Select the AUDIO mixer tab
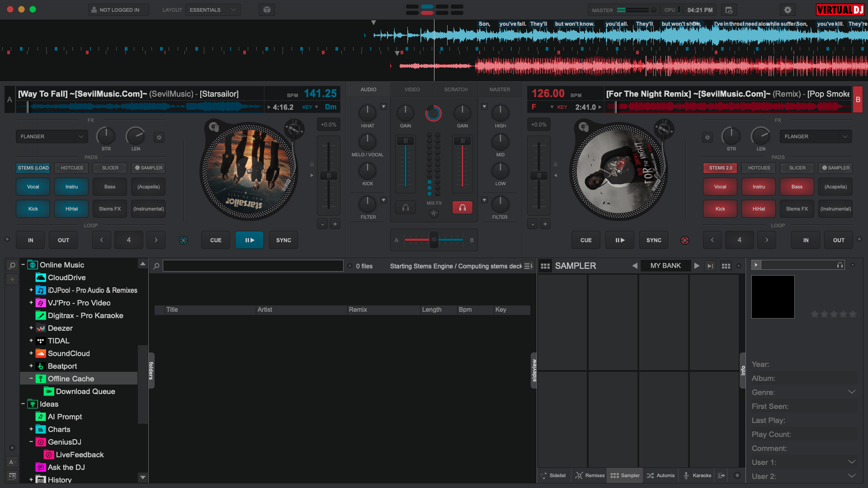The height and width of the screenshot is (488, 868). [368, 89]
